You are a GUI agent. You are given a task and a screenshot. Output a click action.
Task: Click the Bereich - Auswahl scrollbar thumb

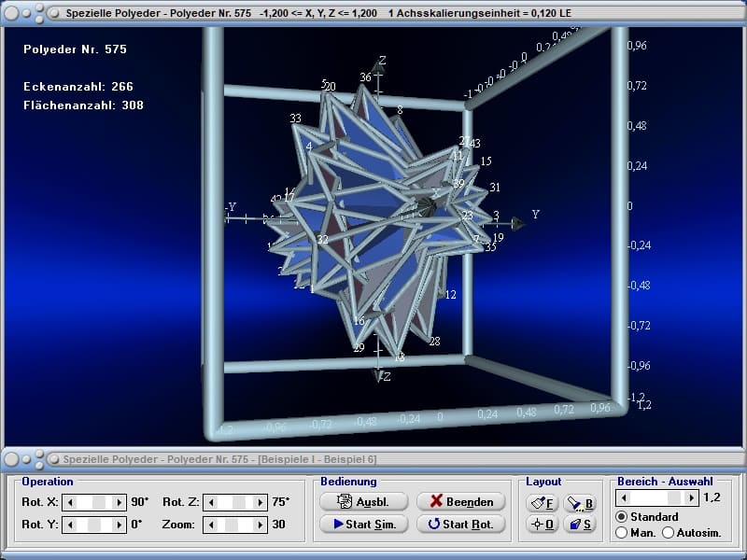pos(674,498)
